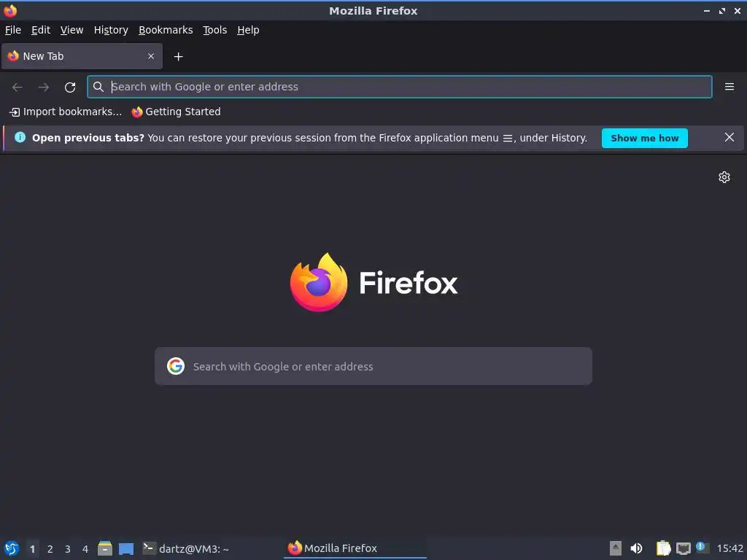Open the View menu
The image size is (747, 560).
tap(71, 30)
